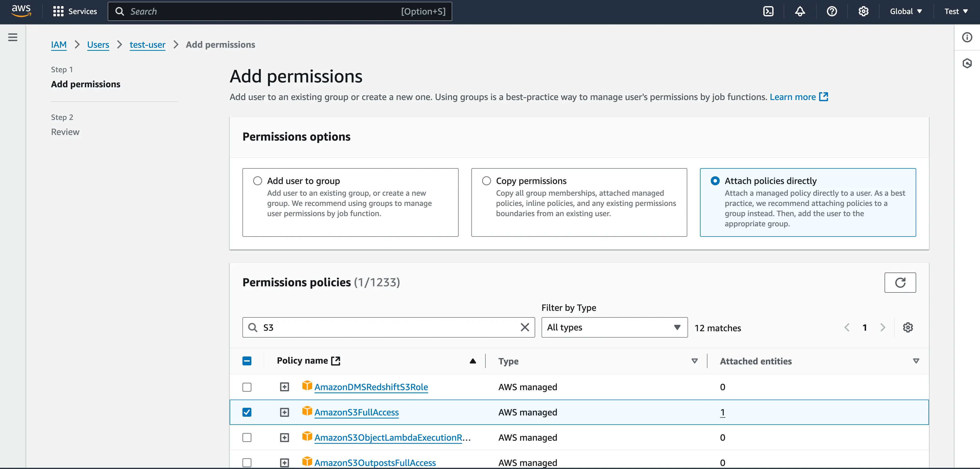Check the AmazonDMSRedshiftS3Role checkbox
Viewport: 980px width, 469px height.
click(x=247, y=387)
